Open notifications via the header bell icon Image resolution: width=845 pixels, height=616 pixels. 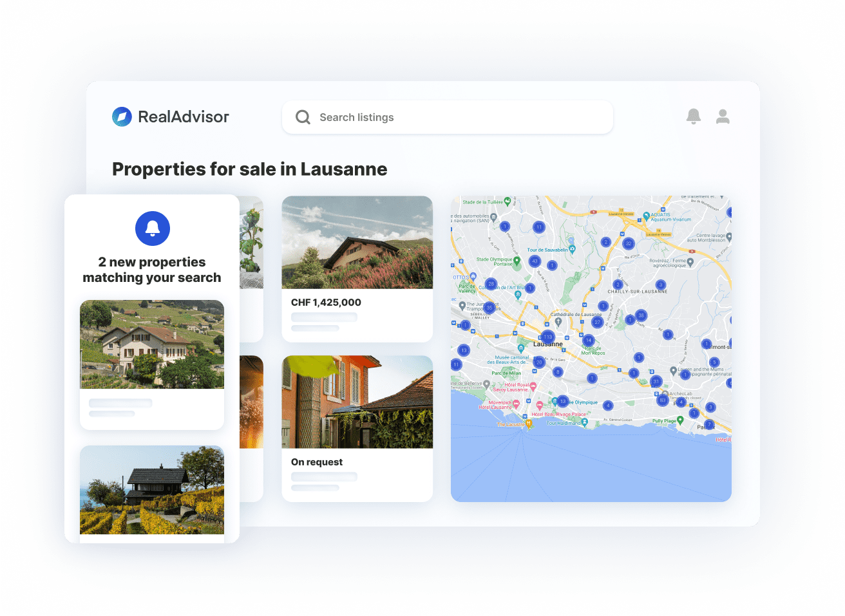coord(693,117)
